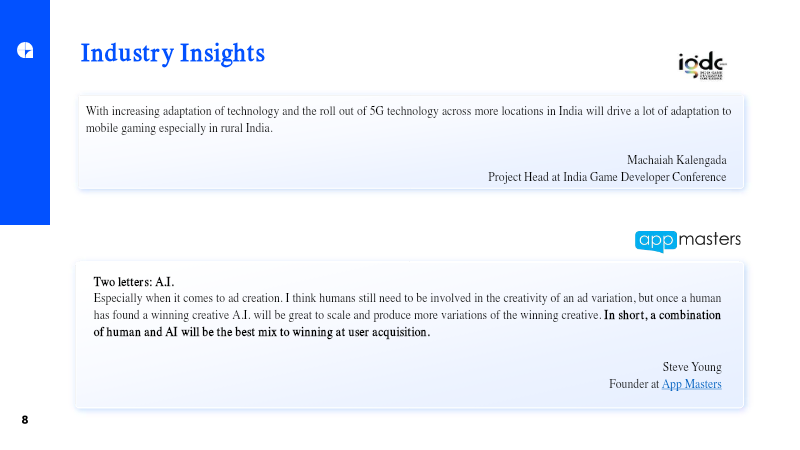Click the small text under the IGDC logo
Screen dimensions: 800x450
(x=711, y=76)
